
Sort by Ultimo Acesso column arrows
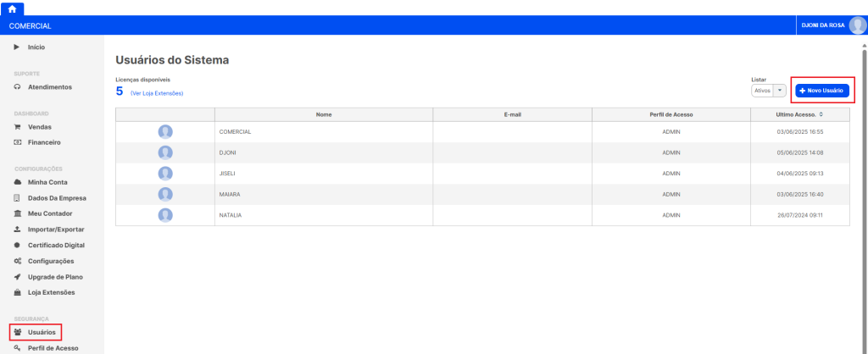coord(821,114)
